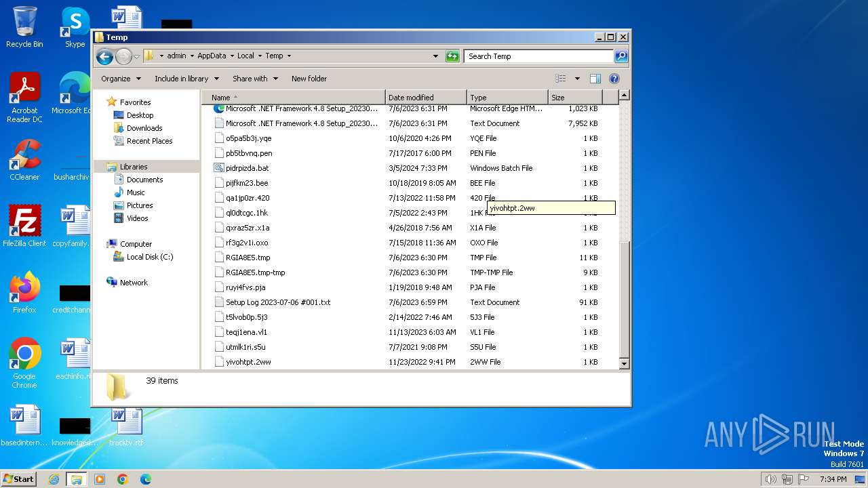Select Computer in navigation pane
The width and height of the screenshot is (868, 488).
point(136,244)
